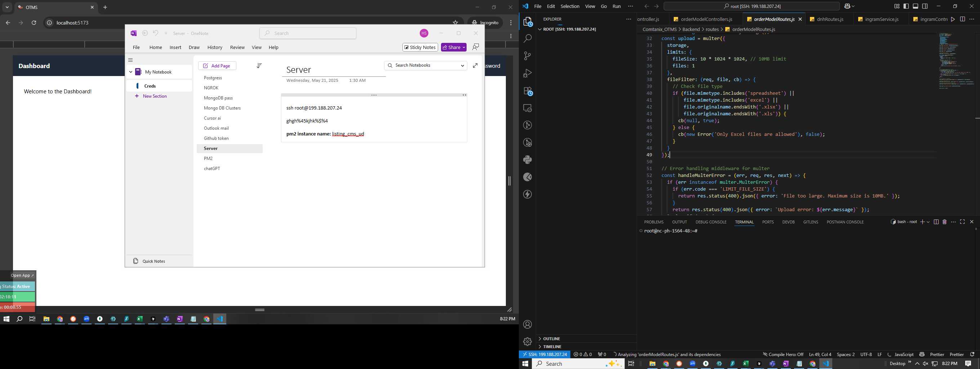Collapse My Notebook in OneNote
This screenshot has width=980, height=369.
coord(130,72)
